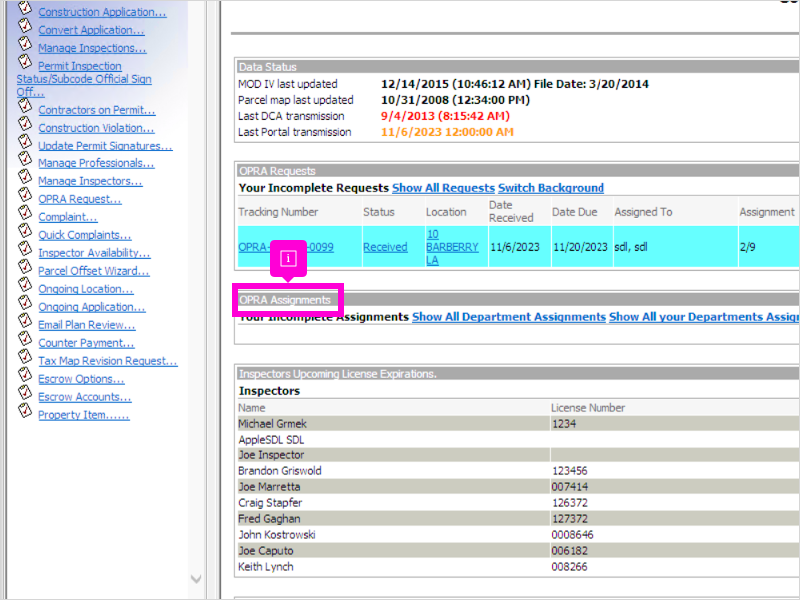Open the Construction Application link
The image size is (800, 600).
[x=102, y=12]
